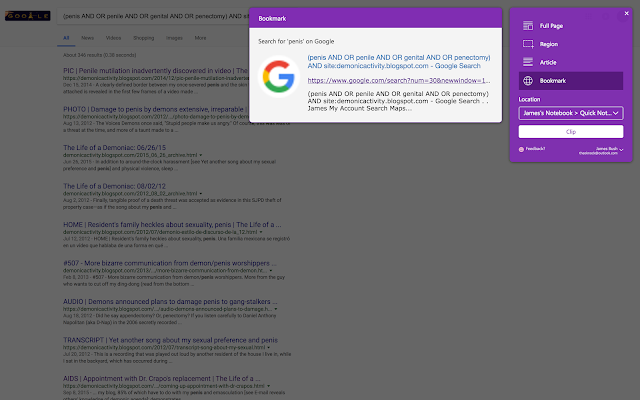Open the 'HOME | Resident's family heckles' result

coord(172,224)
